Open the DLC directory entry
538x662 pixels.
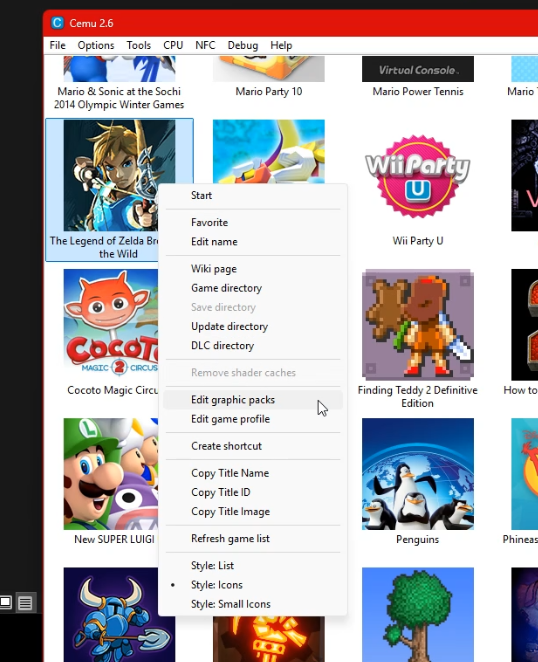click(253, 346)
